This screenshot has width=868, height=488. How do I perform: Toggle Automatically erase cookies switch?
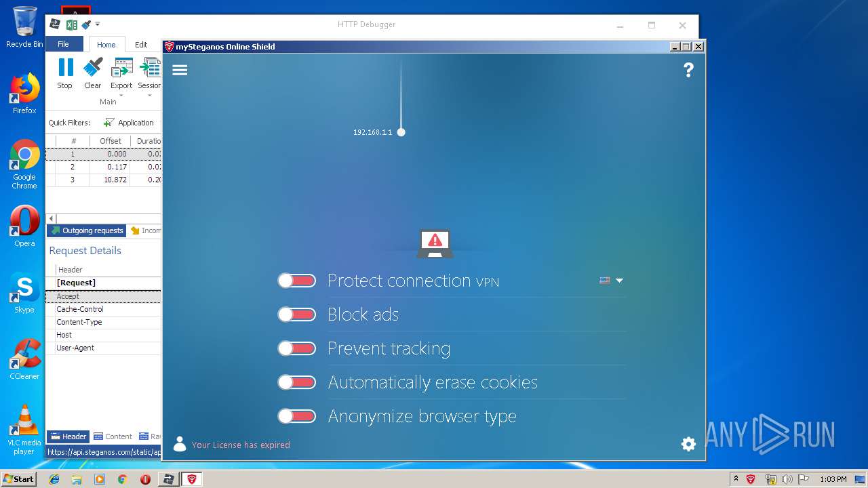point(297,382)
